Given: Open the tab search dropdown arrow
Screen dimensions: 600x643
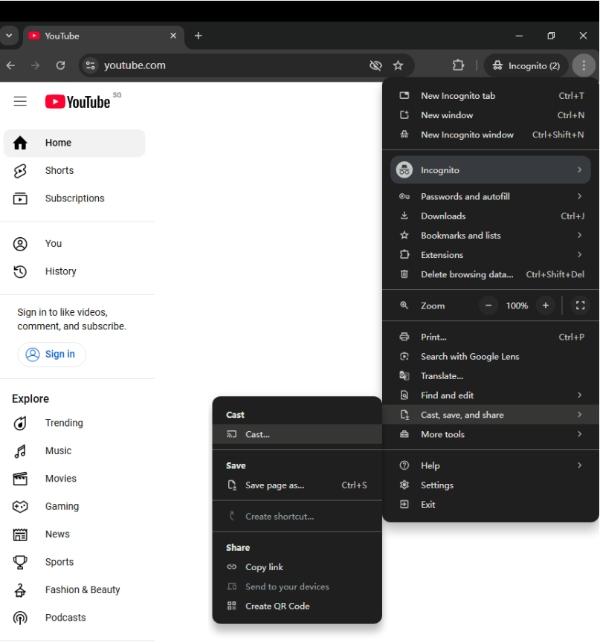Looking at the screenshot, I should 9,36.
